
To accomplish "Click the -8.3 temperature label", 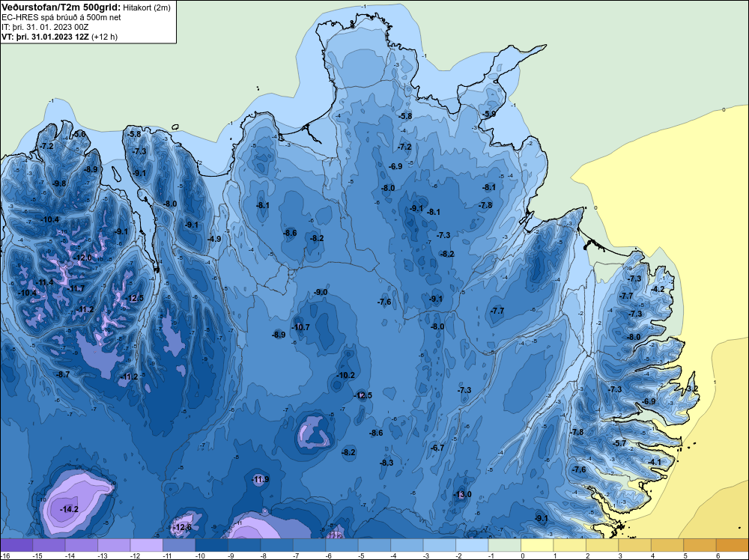I will pyautogui.click(x=386, y=463).
